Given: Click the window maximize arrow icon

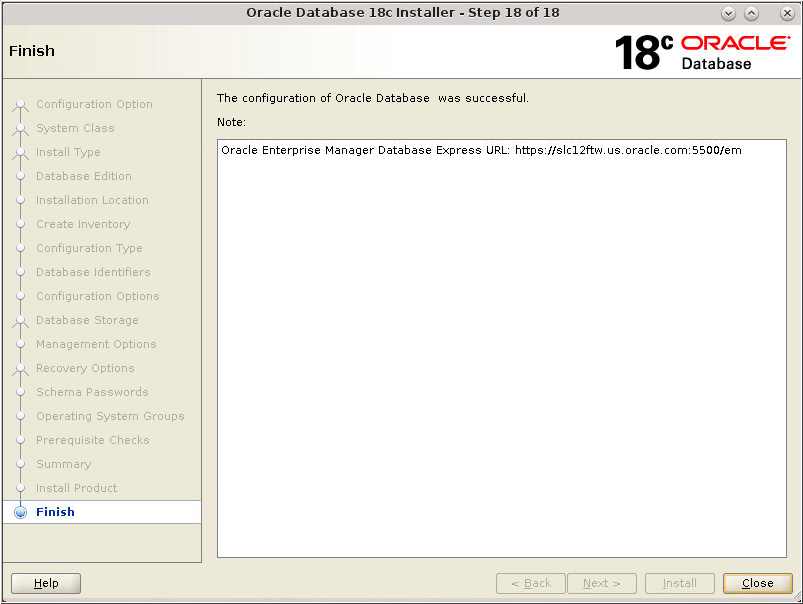Looking at the screenshot, I should tap(751, 13).
